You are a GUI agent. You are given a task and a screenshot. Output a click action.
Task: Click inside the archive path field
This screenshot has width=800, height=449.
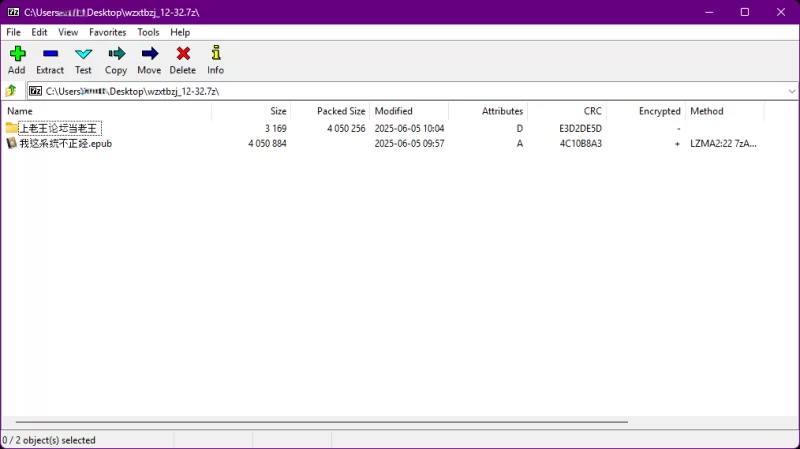tap(400, 91)
